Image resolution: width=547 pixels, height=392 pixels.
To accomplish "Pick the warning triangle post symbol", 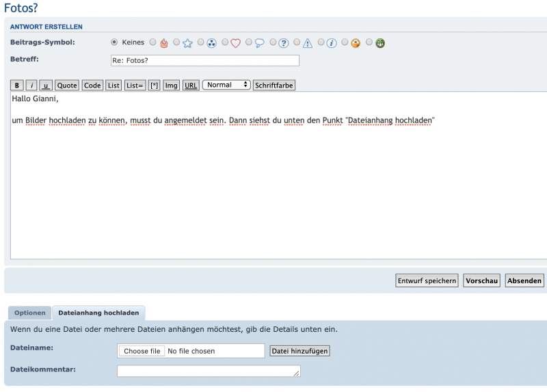I will click(x=297, y=42).
